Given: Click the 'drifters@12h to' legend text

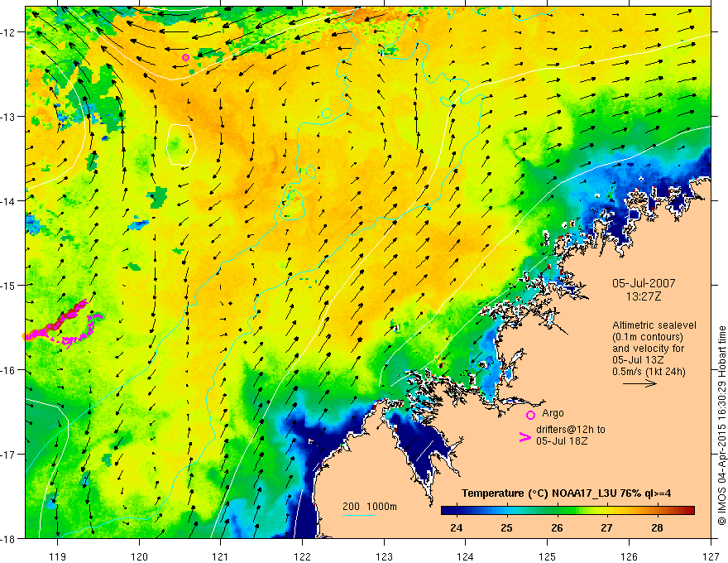Looking at the screenshot, I should (x=571, y=429).
